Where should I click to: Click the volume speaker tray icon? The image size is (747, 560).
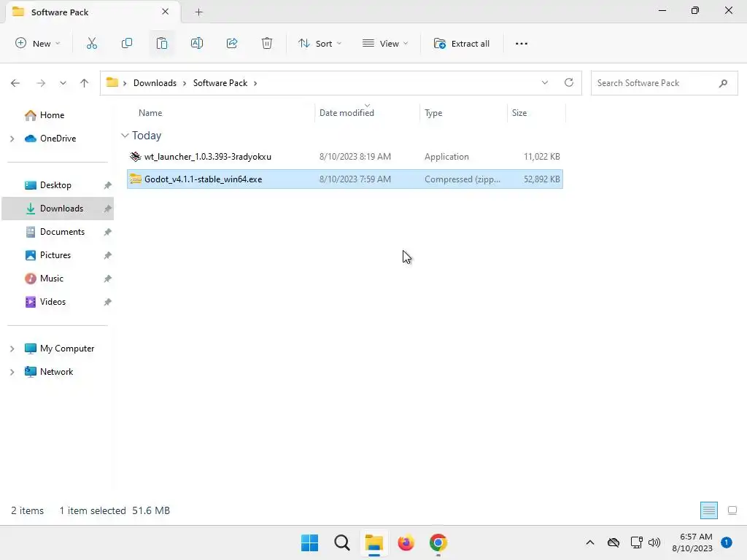(x=654, y=542)
